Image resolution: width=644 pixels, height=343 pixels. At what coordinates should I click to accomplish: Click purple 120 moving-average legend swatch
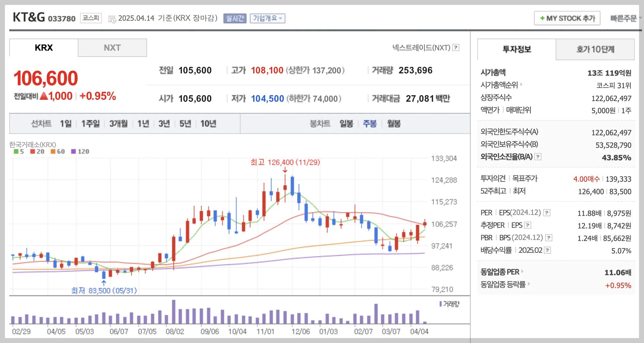pyautogui.click(x=73, y=151)
